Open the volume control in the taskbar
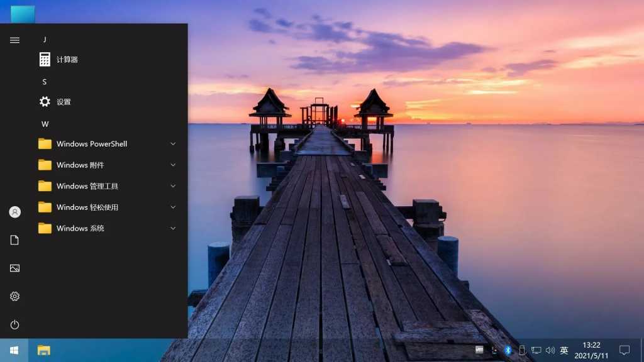644x362 pixels. (x=550, y=350)
